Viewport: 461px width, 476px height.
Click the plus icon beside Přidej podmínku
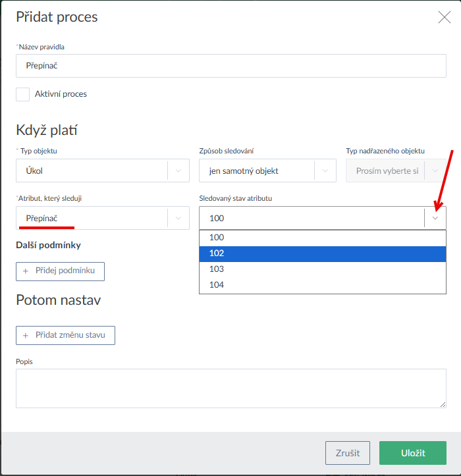point(26,271)
